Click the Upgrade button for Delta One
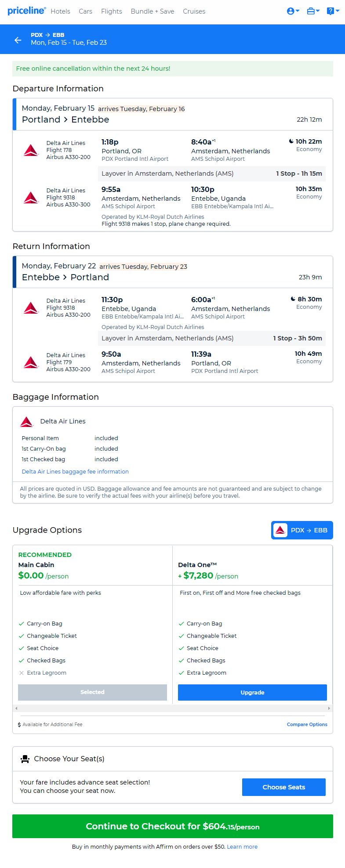 point(252,692)
